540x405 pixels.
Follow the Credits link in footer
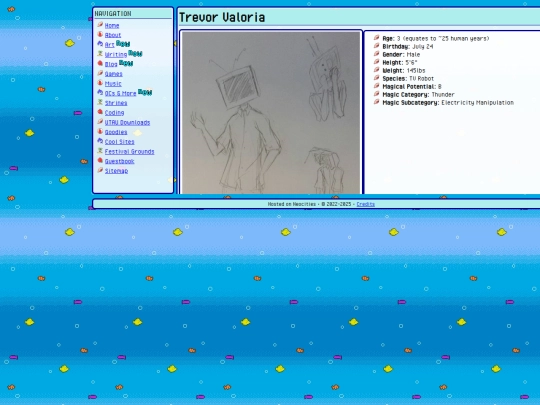pos(365,204)
